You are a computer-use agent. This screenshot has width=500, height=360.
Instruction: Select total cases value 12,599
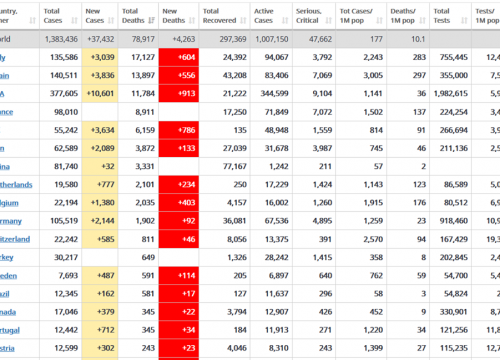pos(66,348)
